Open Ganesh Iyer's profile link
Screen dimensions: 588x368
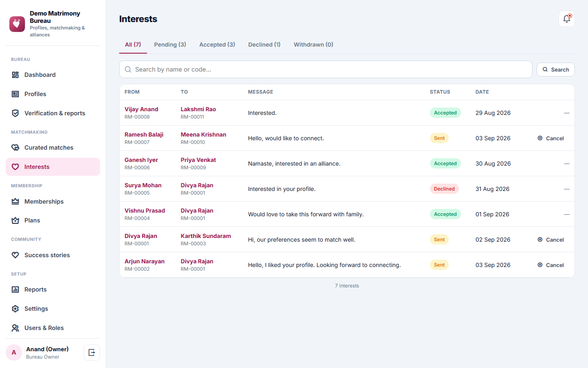(x=141, y=160)
